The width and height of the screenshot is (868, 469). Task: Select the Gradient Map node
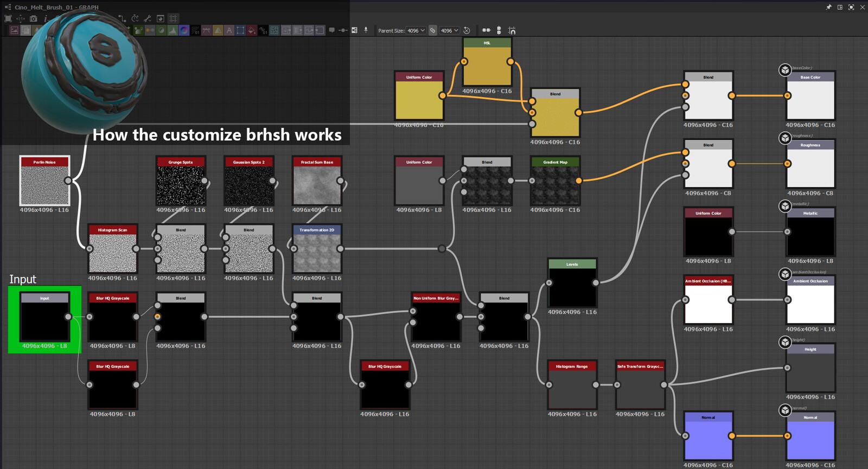tap(556, 181)
